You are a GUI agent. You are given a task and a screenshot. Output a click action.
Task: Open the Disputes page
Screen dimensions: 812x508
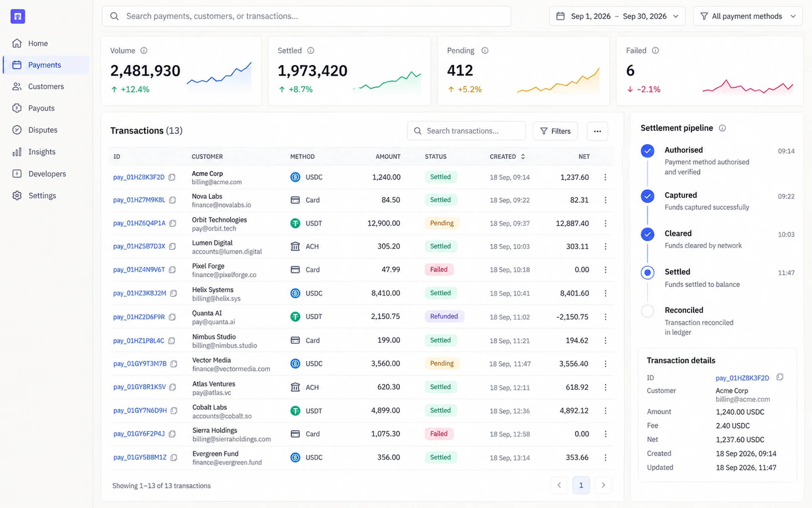click(x=46, y=130)
